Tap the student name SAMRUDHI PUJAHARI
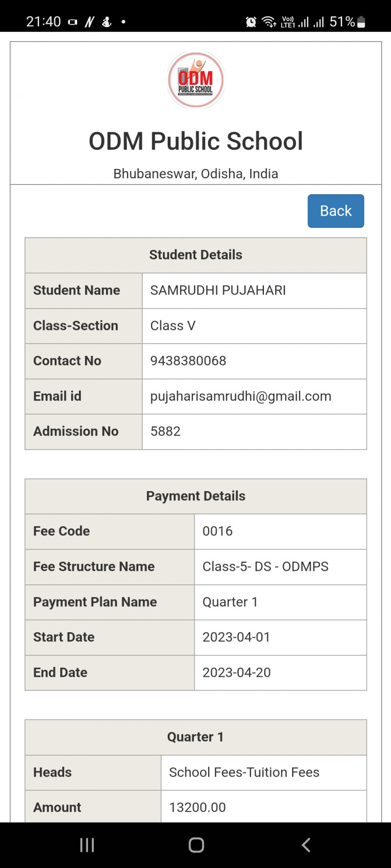391x868 pixels. click(218, 290)
